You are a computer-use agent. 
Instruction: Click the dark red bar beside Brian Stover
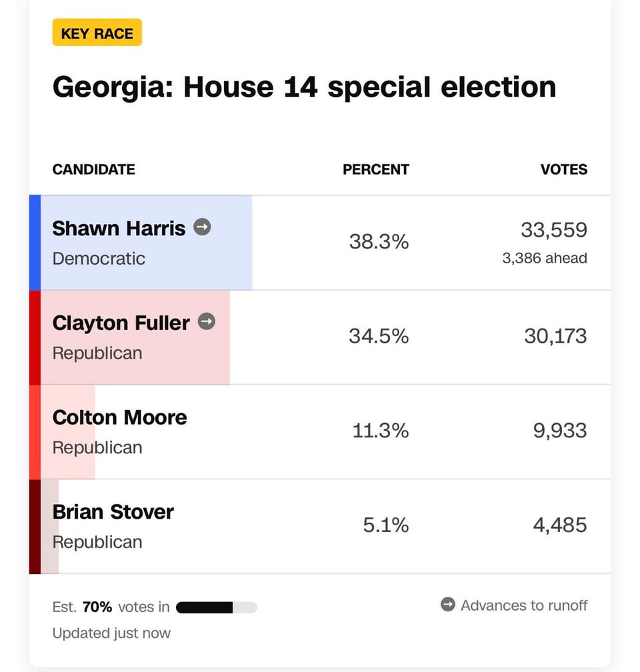pyautogui.click(x=34, y=526)
